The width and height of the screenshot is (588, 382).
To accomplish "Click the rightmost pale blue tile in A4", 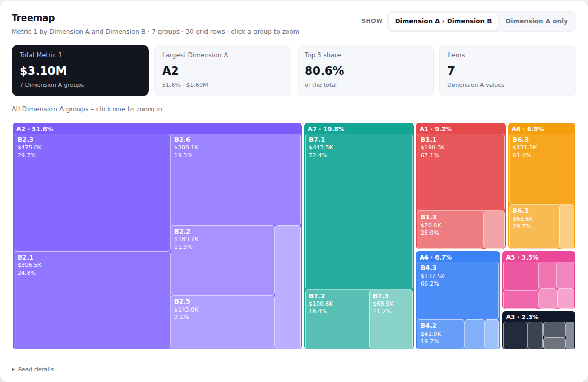I will [x=492, y=334].
